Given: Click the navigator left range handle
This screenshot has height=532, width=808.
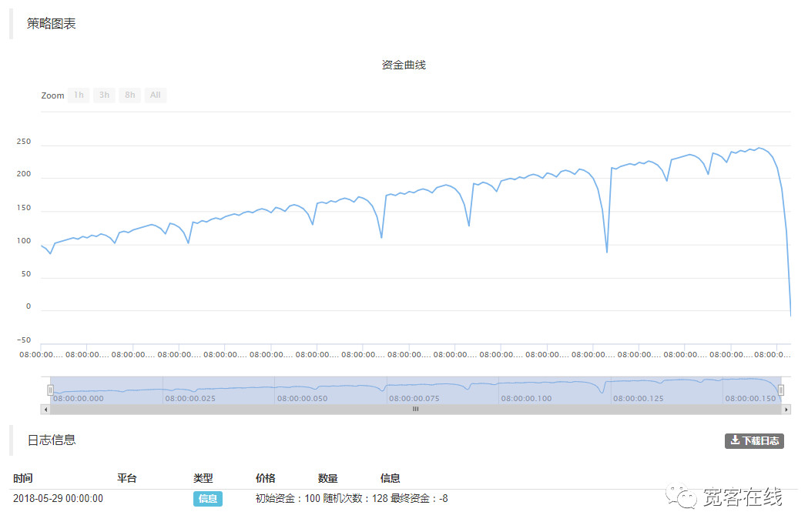Looking at the screenshot, I should (51, 390).
